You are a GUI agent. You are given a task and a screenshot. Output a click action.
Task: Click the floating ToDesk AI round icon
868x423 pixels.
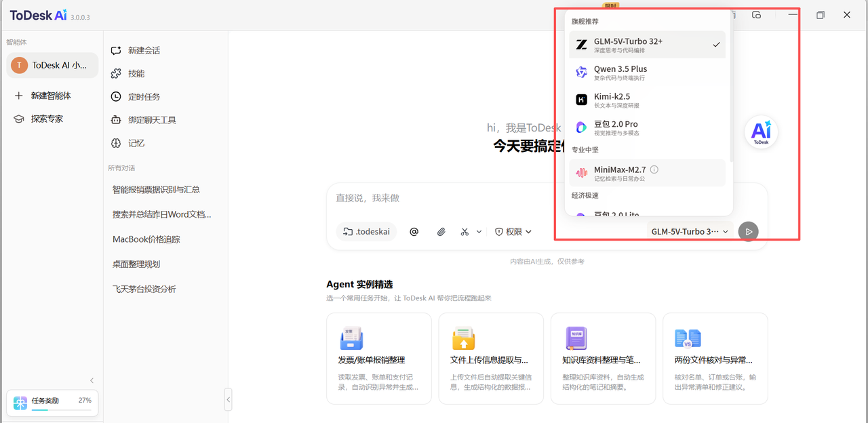pos(761,133)
